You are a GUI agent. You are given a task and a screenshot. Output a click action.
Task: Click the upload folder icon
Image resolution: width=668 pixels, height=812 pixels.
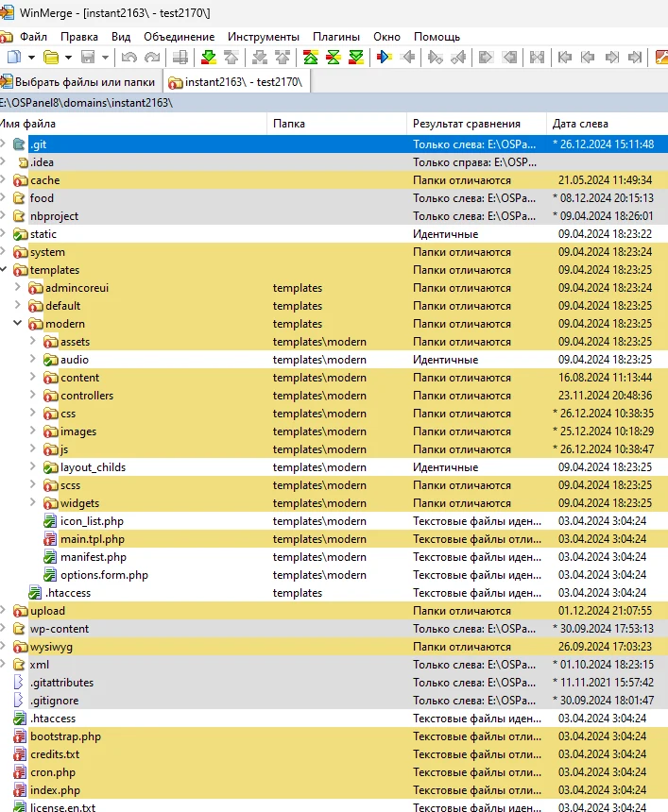[x=20, y=611]
